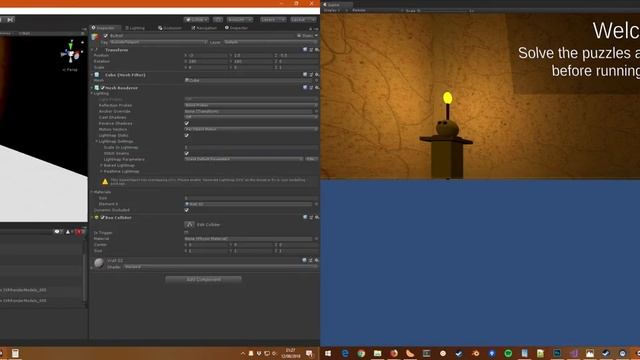Click the cloud services button in the toolbar
The width and height of the screenshot is (640, 360).
[x=218, y=19]
